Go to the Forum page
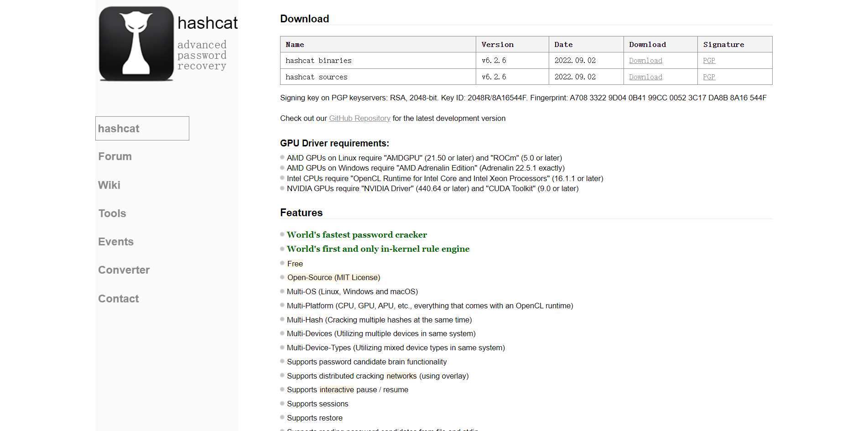This screenshot has width=868, height=431. click(x=115, y=156)
